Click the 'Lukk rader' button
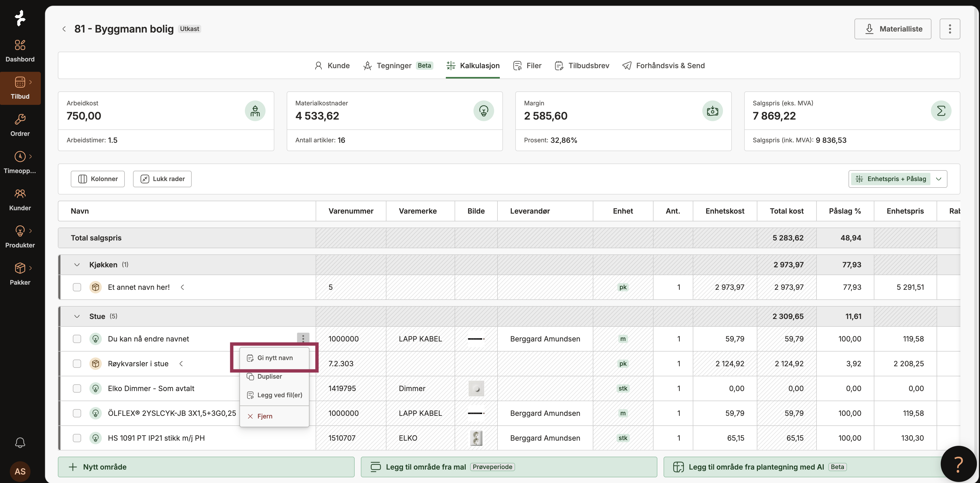 coord(162,179)
